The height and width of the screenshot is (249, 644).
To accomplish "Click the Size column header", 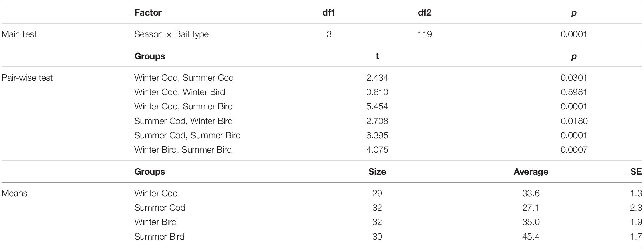I will 377,172.
